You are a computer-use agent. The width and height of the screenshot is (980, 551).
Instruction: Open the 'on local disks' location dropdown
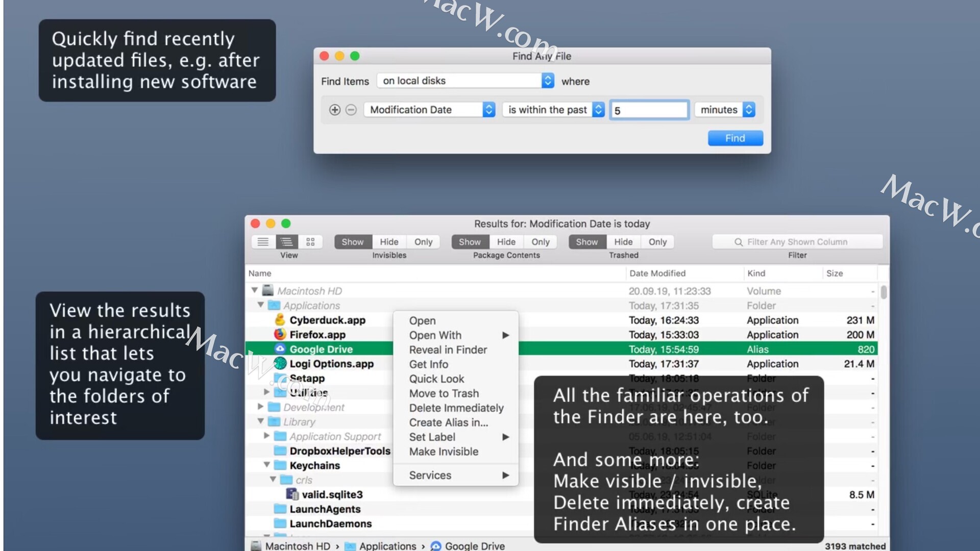click(465, 81)
